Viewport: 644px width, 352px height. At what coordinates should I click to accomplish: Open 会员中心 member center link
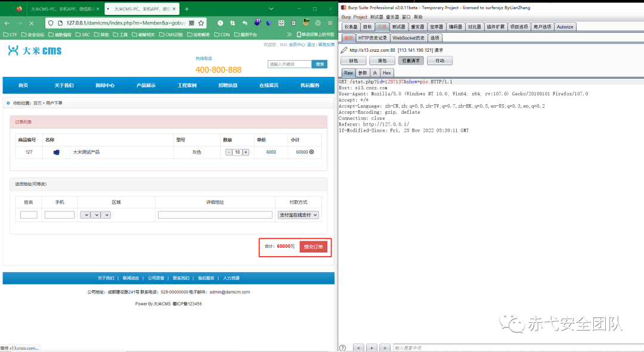coord(296,44)
